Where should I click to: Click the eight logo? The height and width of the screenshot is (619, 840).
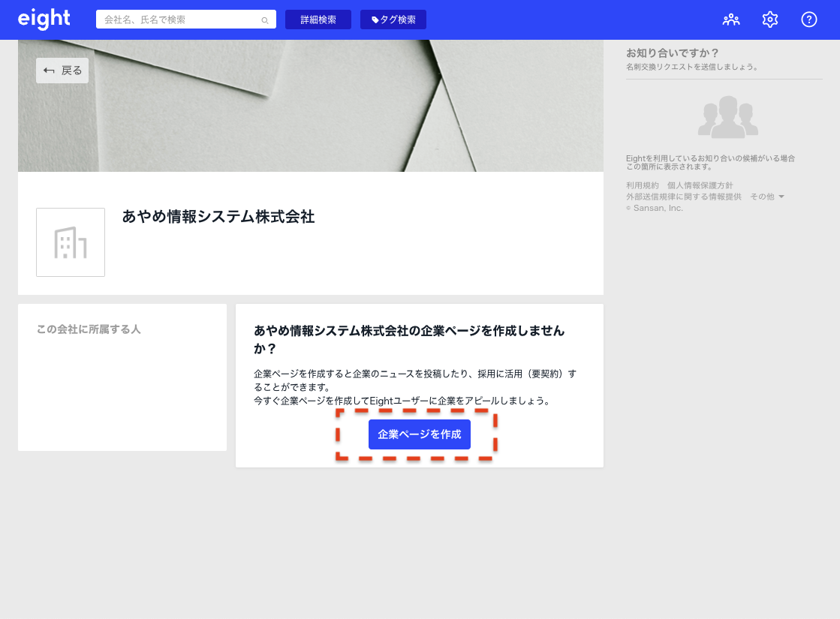[x=44, y=20]
